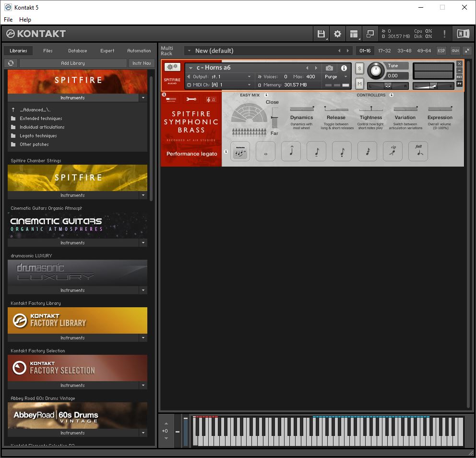Expand Spitfire Symphonic Brass Instruments dropdown arrow
The image size is (476, 458).
point(143,98)
